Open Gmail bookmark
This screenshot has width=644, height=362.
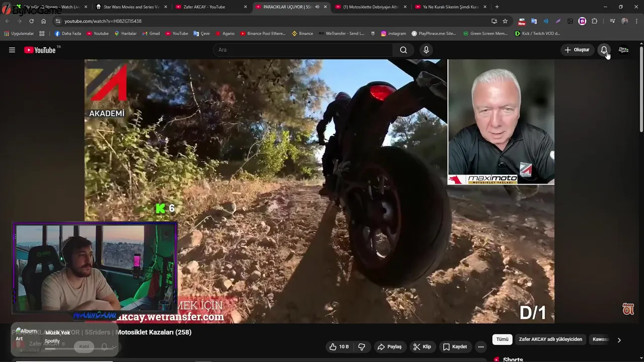click(151, 34)
